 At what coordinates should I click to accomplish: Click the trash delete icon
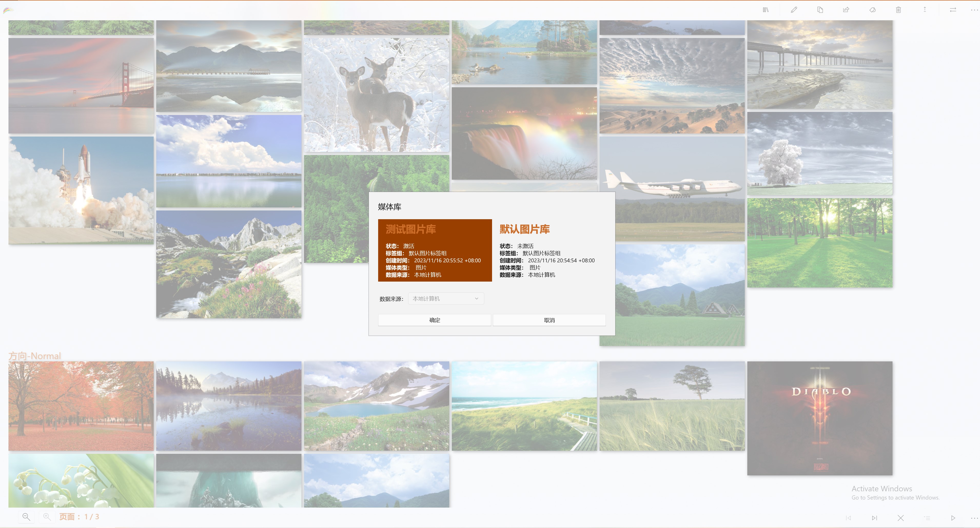click(x=898, y=10)
